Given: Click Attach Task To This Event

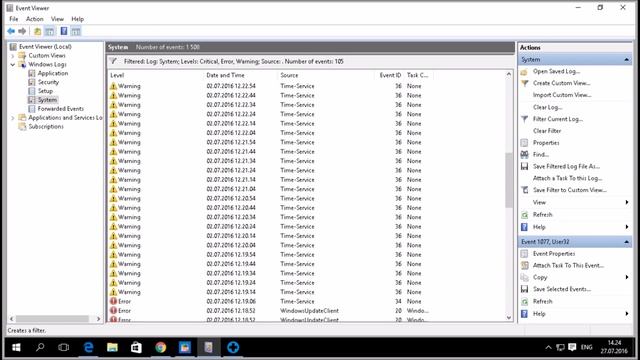Looking at the screenshot, I should (568, 266).
